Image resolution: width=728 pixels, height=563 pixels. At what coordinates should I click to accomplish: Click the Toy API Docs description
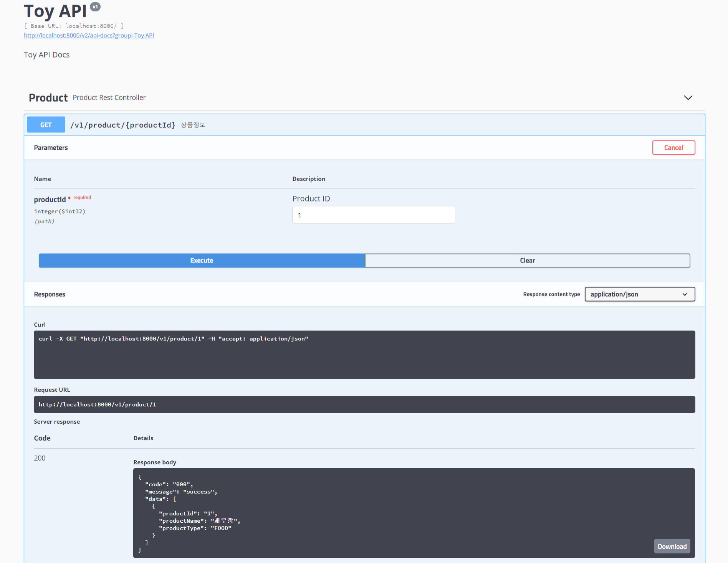point(47,55)
